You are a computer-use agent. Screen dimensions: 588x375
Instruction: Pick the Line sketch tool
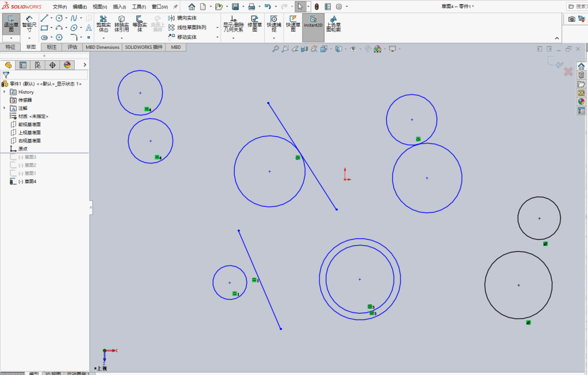(x=44, y=18)
